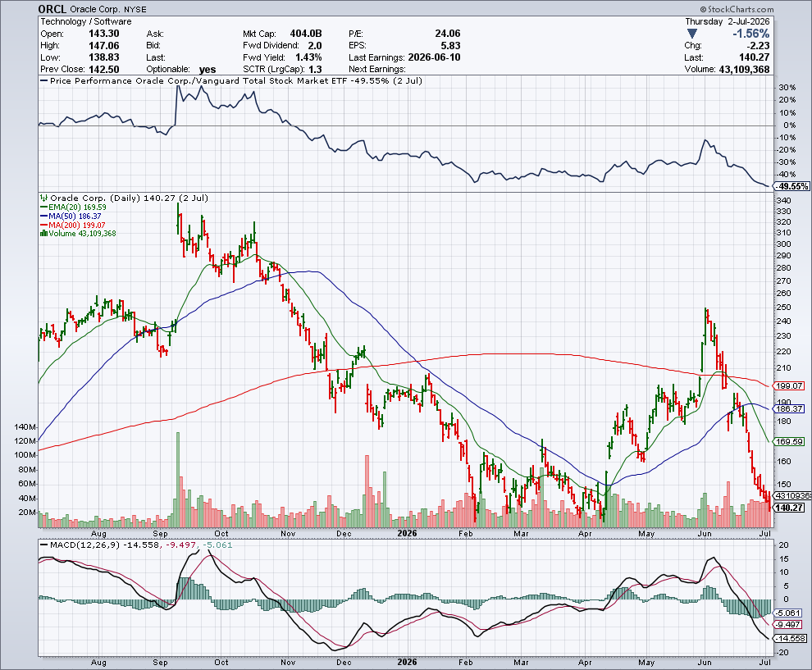Click the MA(50) 186.37 legend entry

[71, 216]
